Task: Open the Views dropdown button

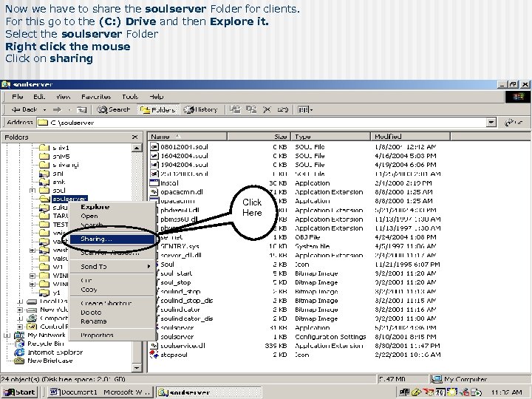Action: click(305, 109)
